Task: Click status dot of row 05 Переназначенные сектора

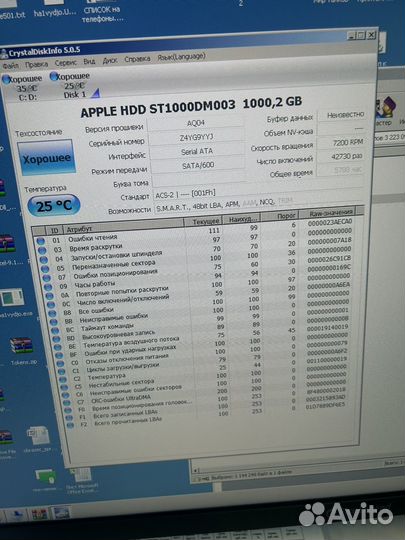Action: 45,269
